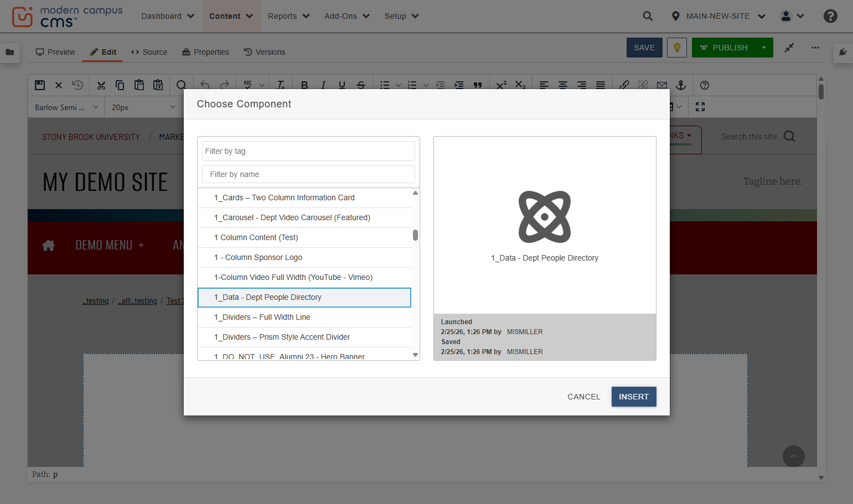Image resolution: width=853 pixels, height=504 pixels.
Task: Click the editor help circle icon
Action: [x=705, y=85]
